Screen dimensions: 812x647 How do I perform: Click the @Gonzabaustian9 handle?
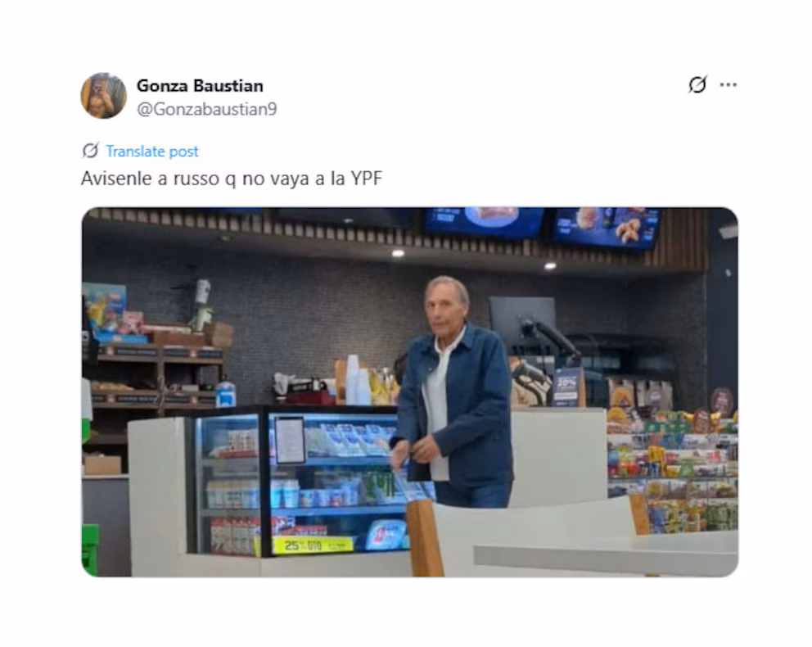206,109
